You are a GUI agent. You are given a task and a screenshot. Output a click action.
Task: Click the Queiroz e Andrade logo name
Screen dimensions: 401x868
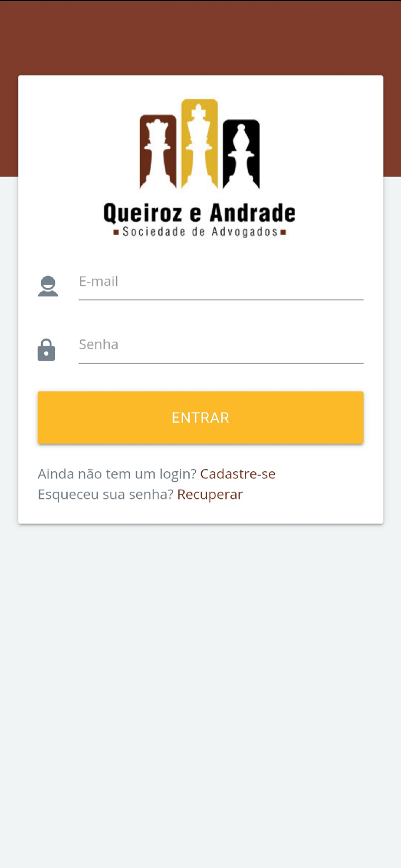[x=199, y=213]
